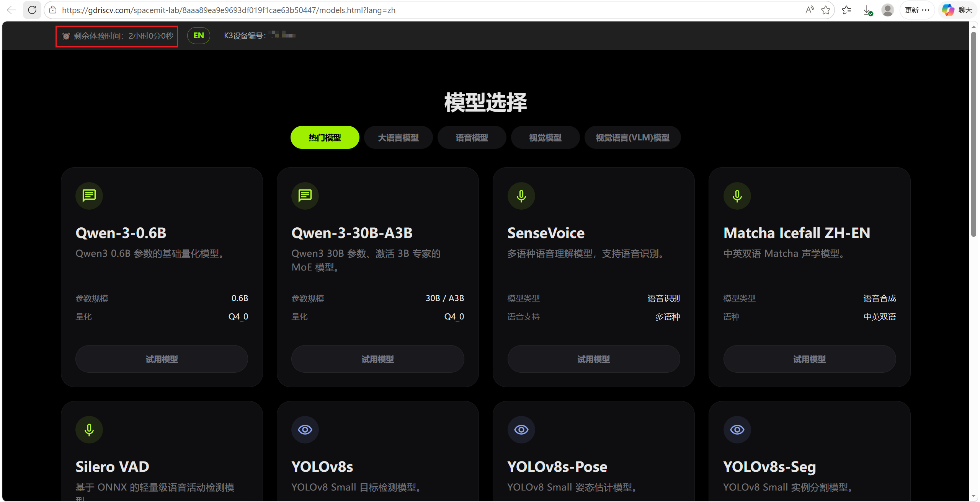This screenshot has height=502, width=980.
Task: Click 试用模型 for Matcha Icefall ZH-EN
Action: click(810, 359)
